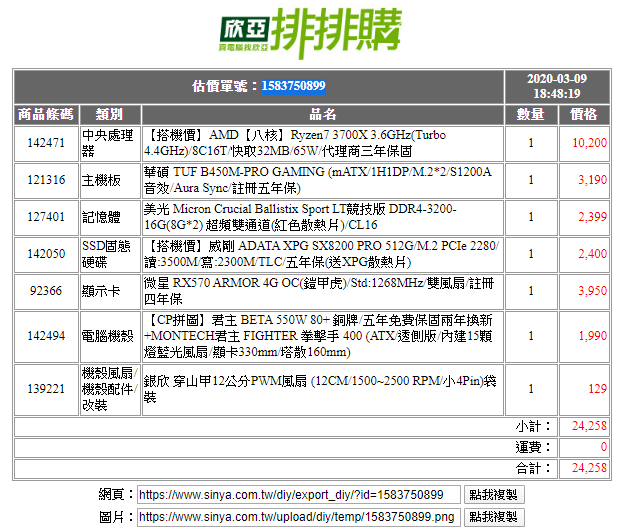Screen dimensions: 622x530
Task: Click product code 142494
Action: (46, 336)
